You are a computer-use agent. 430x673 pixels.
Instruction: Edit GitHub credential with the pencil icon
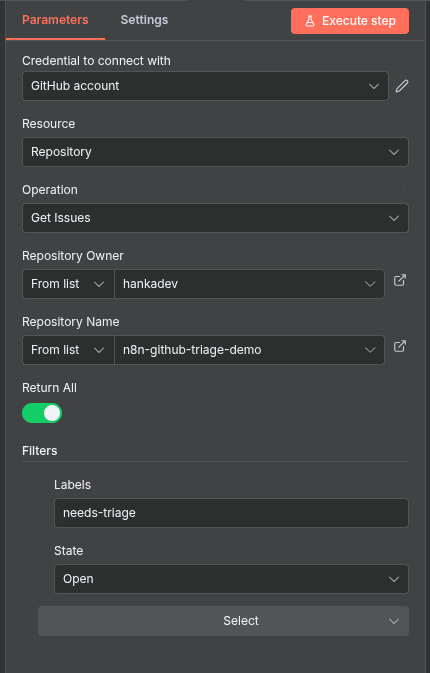pos(402,86)
